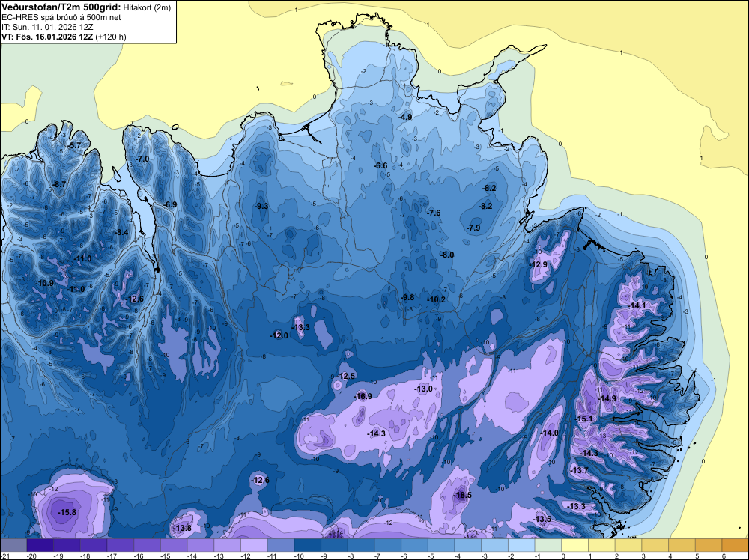
Task: Click the -13.8 temperature reading
Action: (x=183, y=528)
